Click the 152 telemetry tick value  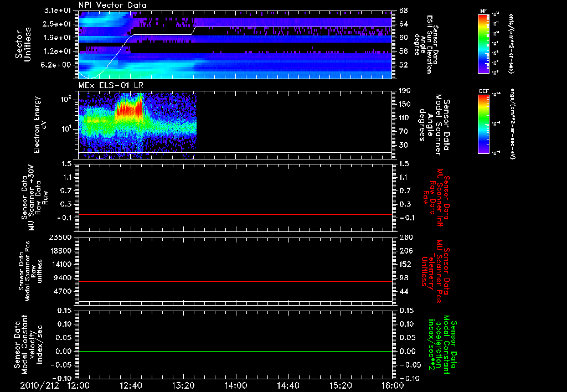pyautogui.click(x=405, y=264)
